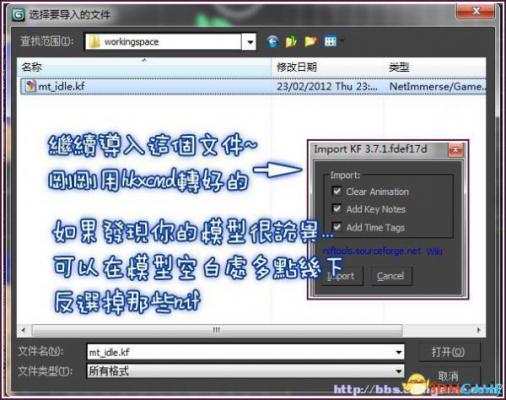This screenshot has height=400, width=506.
Task: Click the app icon in title bar
Action: (18, 14)
